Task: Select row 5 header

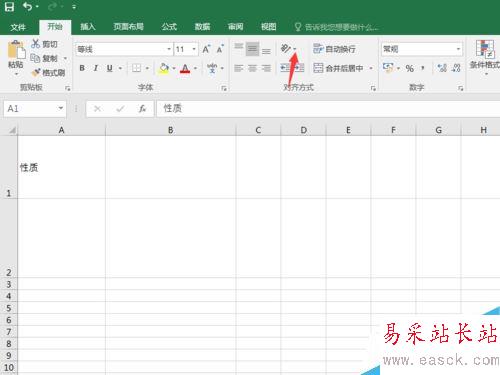Action: click(9, 308)
